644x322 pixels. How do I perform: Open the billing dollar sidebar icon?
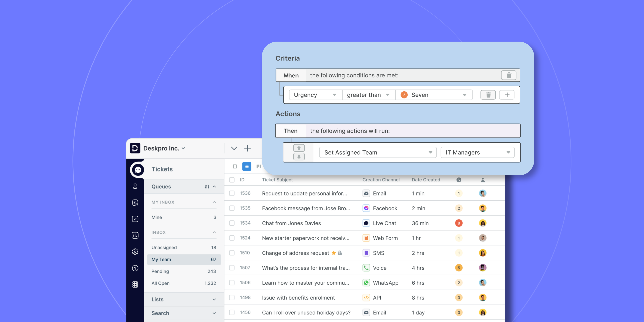pos(135,268)
